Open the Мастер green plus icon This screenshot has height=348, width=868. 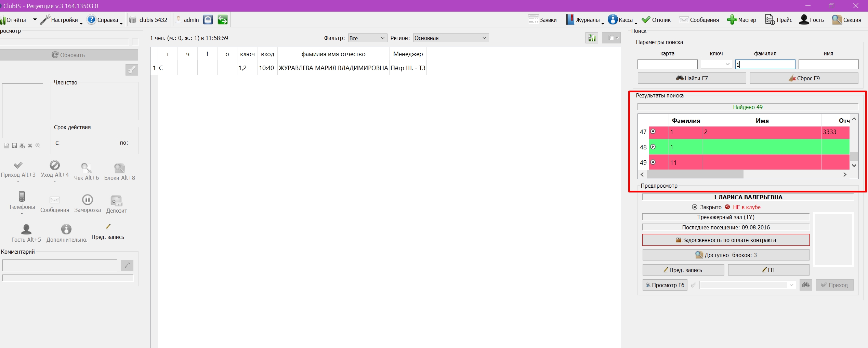pyautogui.click(x=732, y=19)
